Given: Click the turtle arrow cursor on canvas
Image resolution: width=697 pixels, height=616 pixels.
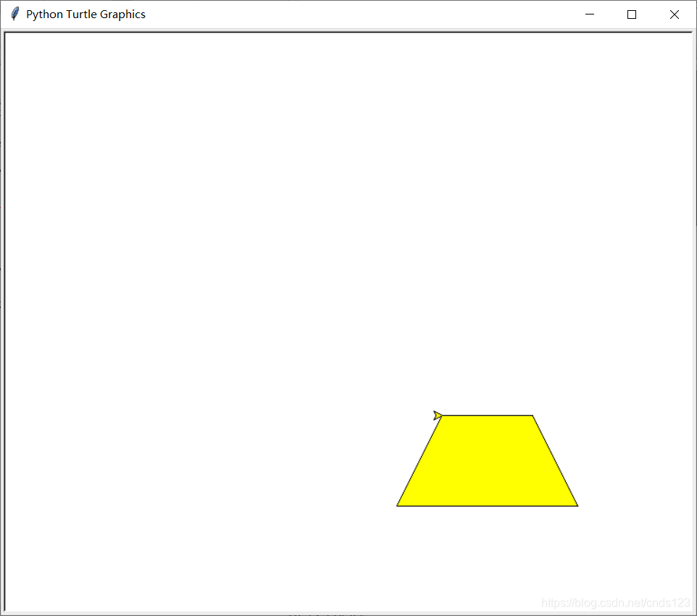Looking at the screenshot, I should (438, 415).
